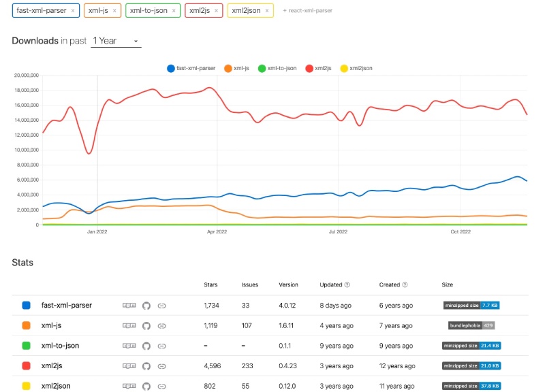
Task: Remove the xml2js package tag
Action: (x=217, y=11)
